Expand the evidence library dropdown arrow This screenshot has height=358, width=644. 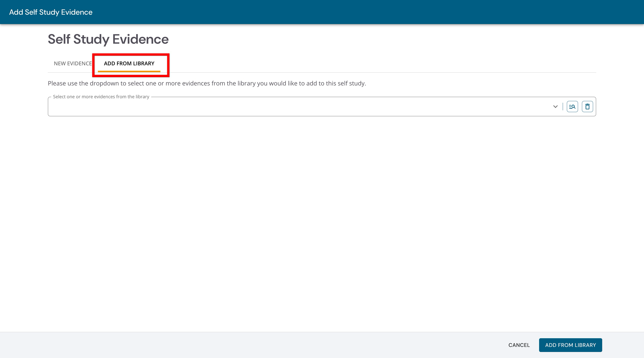click(x=555, y=107)
